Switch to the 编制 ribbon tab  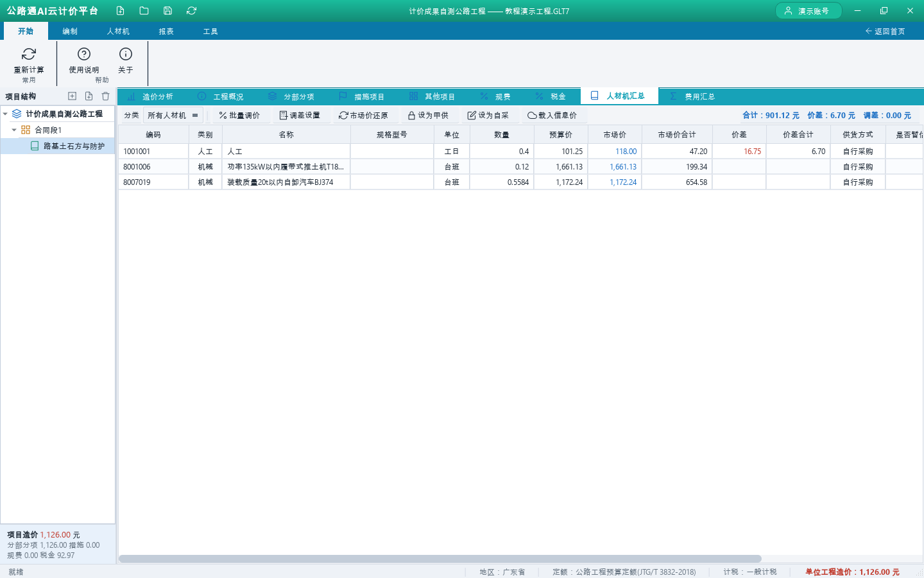point(70,31)
